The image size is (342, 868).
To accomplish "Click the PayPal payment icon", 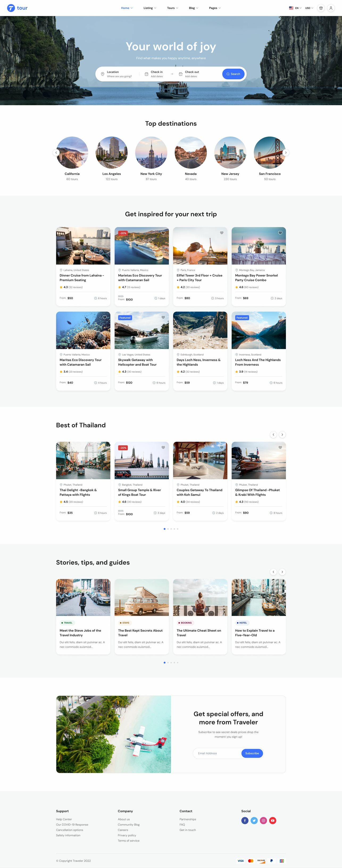I will 271,861.
